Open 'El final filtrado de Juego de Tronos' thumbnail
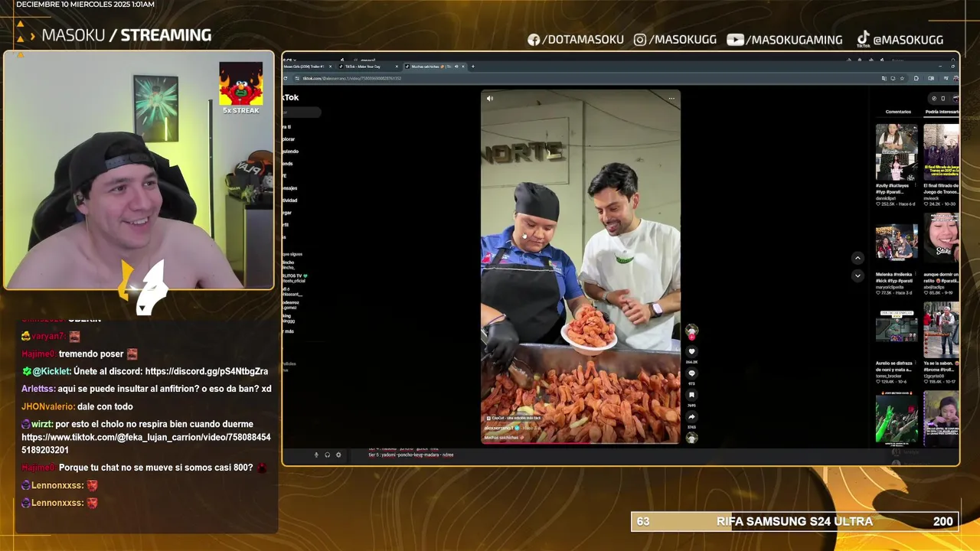 [941, 152]
